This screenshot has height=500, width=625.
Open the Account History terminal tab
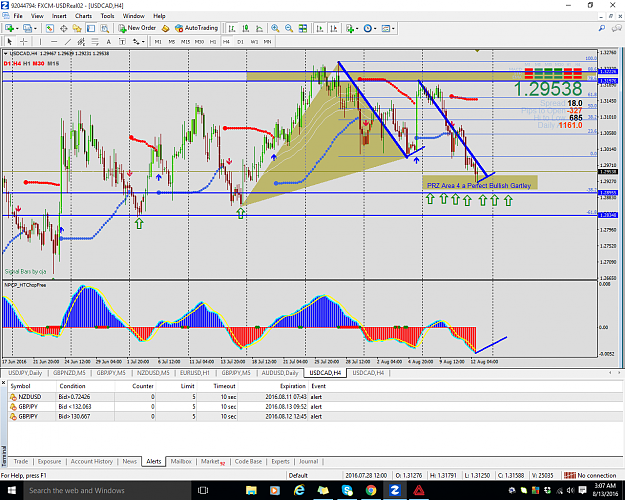pos(92,461)
